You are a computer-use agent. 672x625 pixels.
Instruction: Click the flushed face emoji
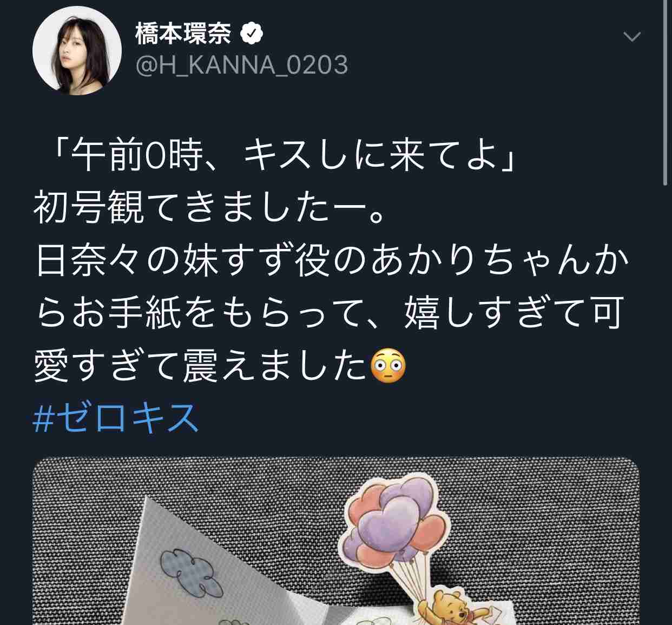pos(388,366)
